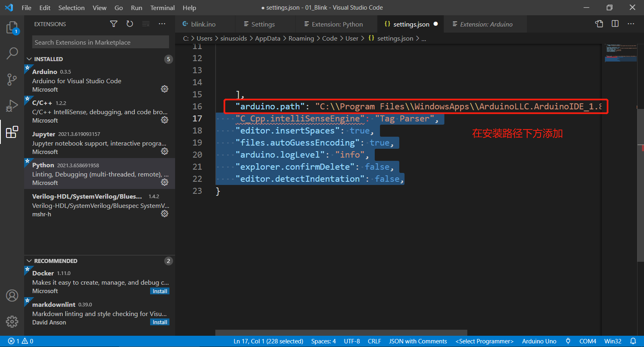Manage the Python extension via gear
Screen dimensions: 644x347
click(x=165, y=182)
